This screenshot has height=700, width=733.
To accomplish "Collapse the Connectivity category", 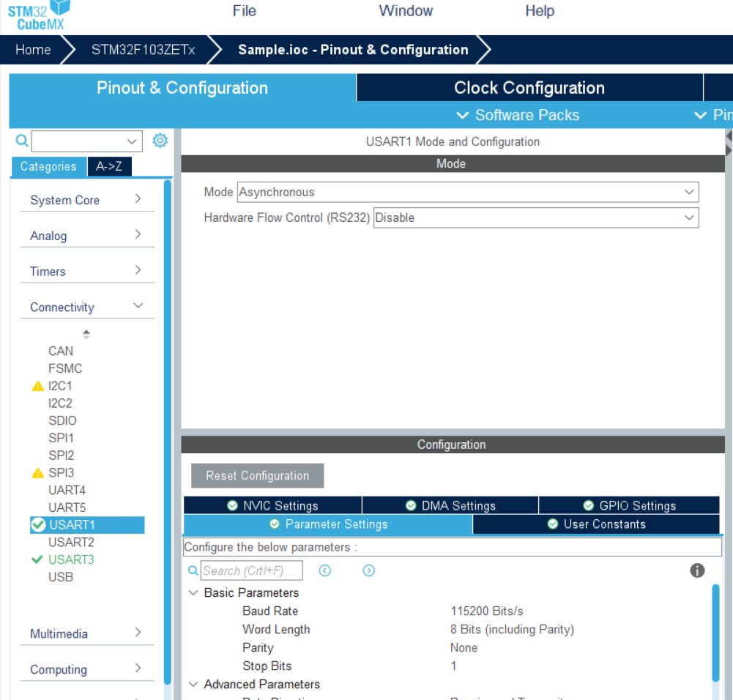I will pos(87,307).
